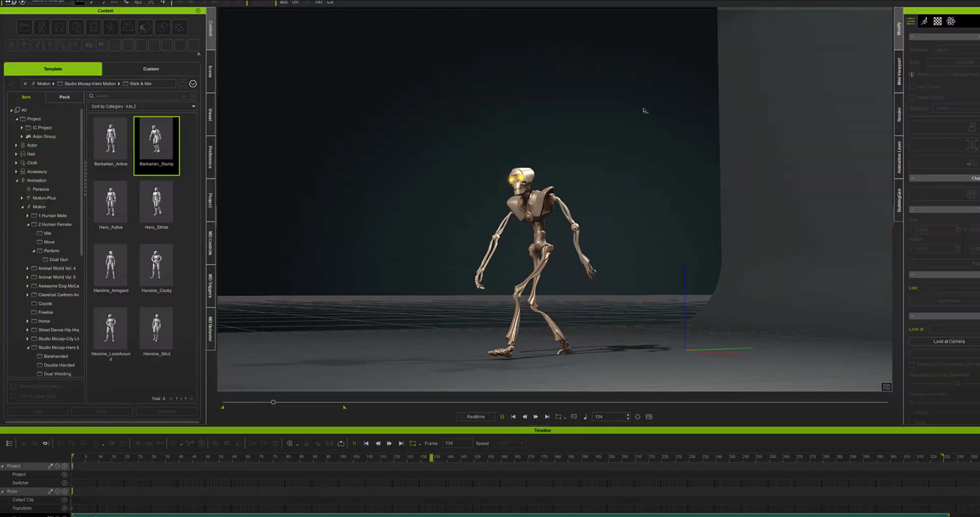This screenshot has width=980, height=517.
Task: Enable the Foot Contact checkbox
Action: pos(912,87)
